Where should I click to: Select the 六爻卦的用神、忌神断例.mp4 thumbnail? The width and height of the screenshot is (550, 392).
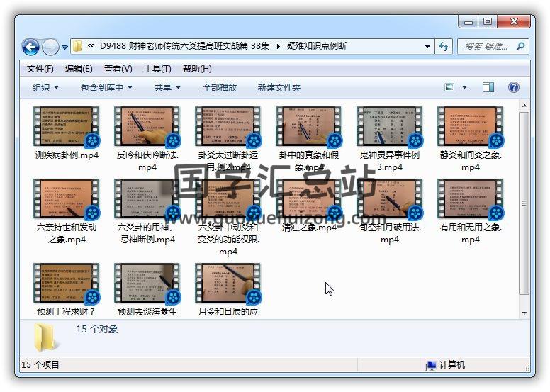click(147, 199)
